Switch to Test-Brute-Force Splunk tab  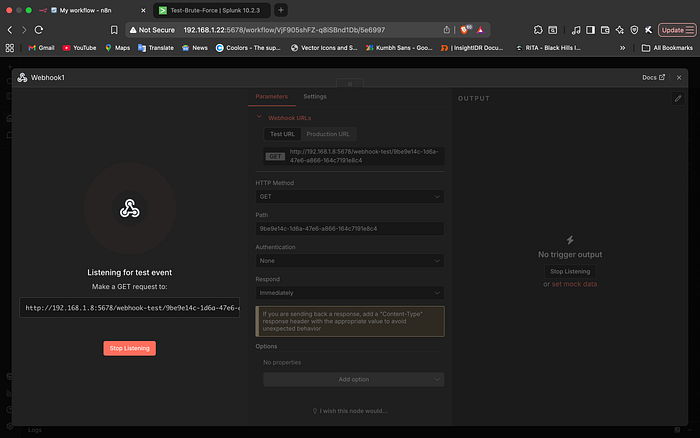(212, 10)
